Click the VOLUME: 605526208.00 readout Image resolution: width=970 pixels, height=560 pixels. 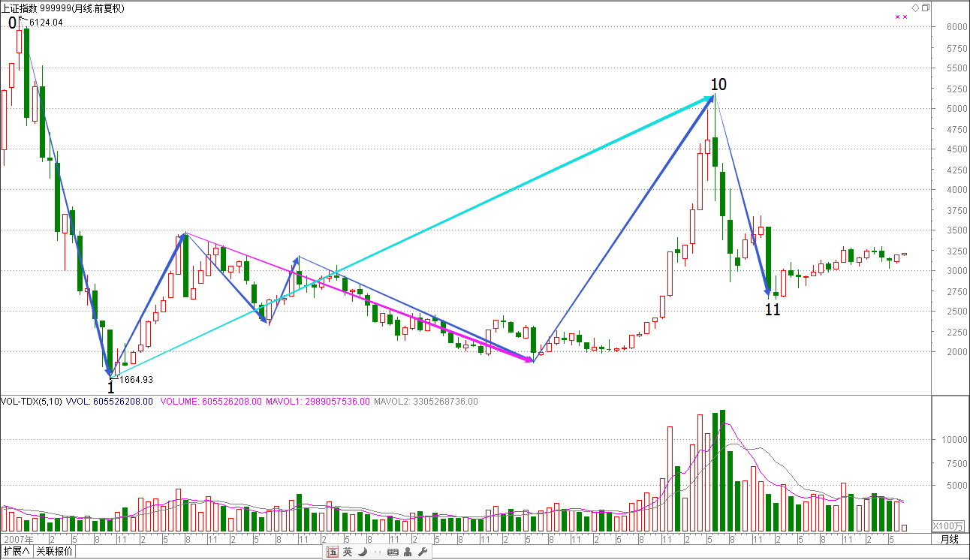coord(211,402)
